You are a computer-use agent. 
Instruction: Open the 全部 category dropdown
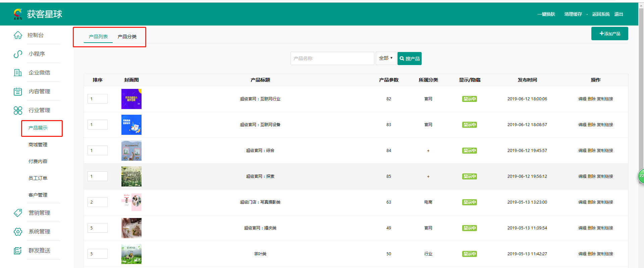click(x=386, y=58)
